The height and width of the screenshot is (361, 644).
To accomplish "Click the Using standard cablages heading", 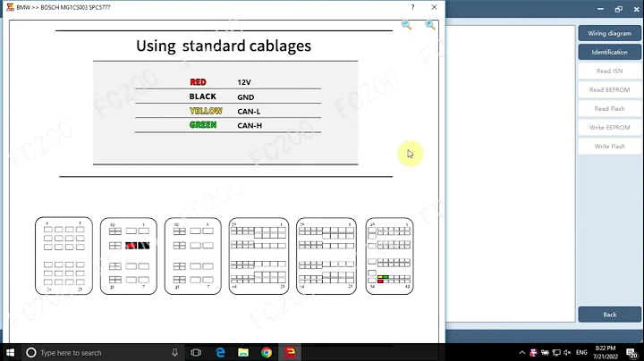I will 224,46.
